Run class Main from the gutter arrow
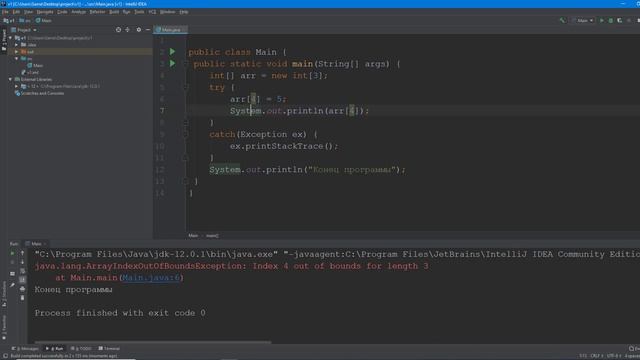The width and height of the screenshot is (640, 360). pos(173,52)
